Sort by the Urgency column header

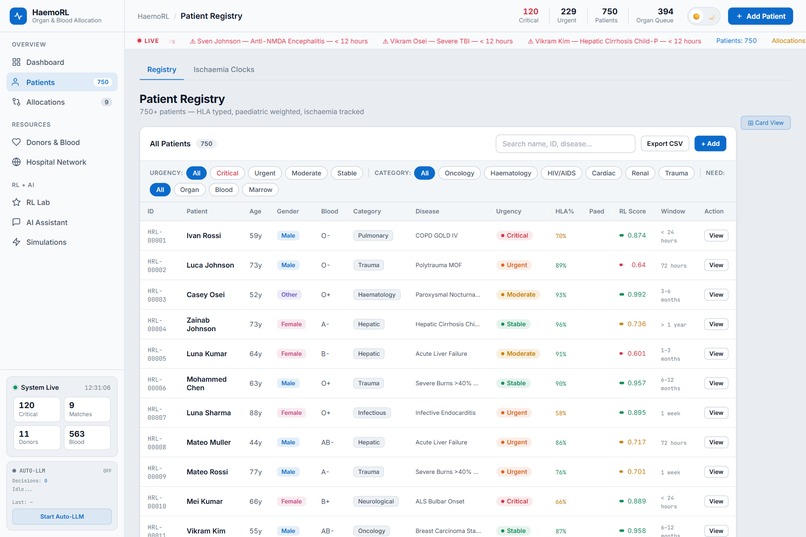click(x=508, y=211)
